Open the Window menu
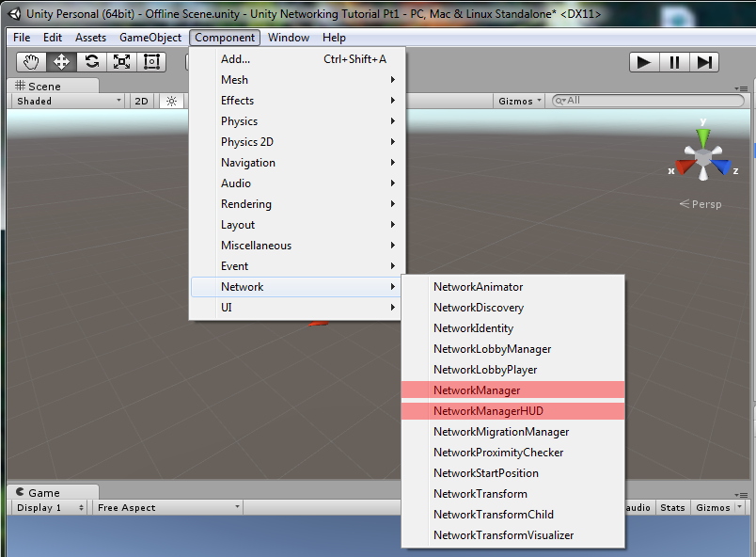756x557 pixels. pyautogui.click(x=289, y=38)
